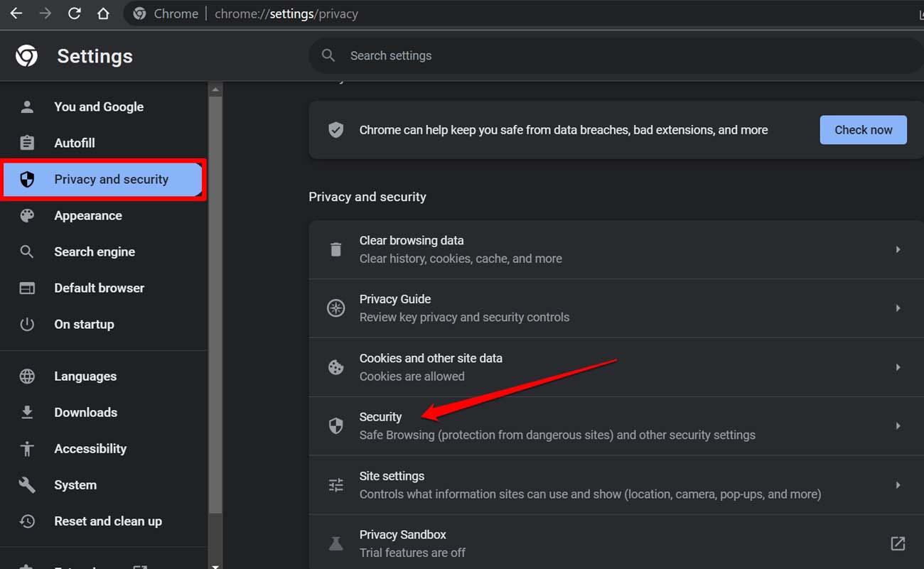Expand the Privacy Guide chevron arrow
924x569 pixels.
(898, 308)
